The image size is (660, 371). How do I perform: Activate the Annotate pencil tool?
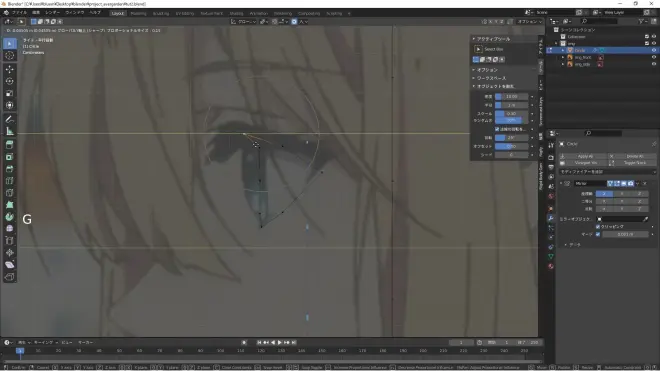coord(10,120)
